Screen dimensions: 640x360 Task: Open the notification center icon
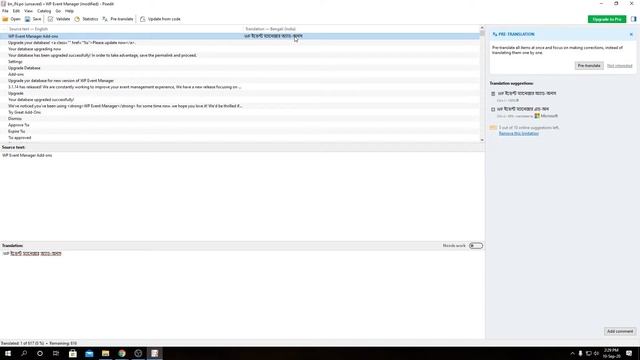(629, 353)
